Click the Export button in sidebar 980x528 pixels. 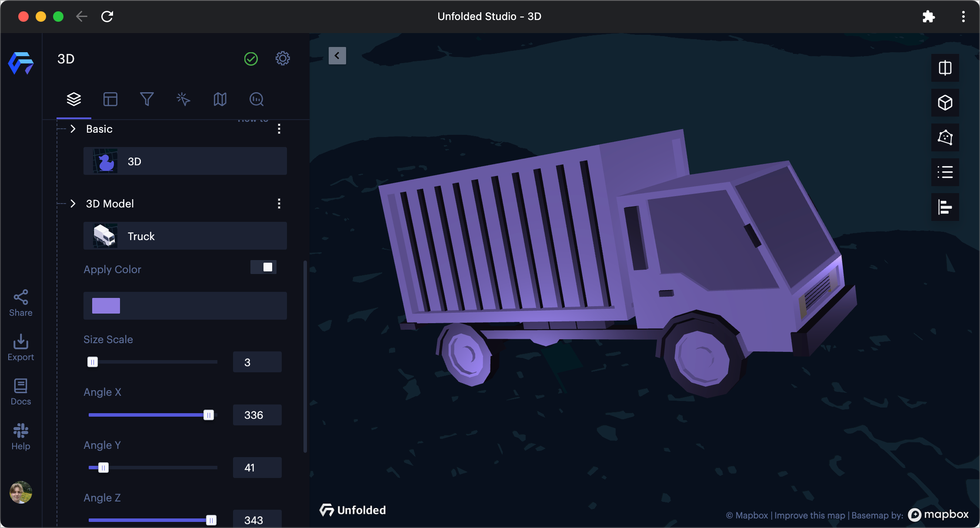[20, 348]
